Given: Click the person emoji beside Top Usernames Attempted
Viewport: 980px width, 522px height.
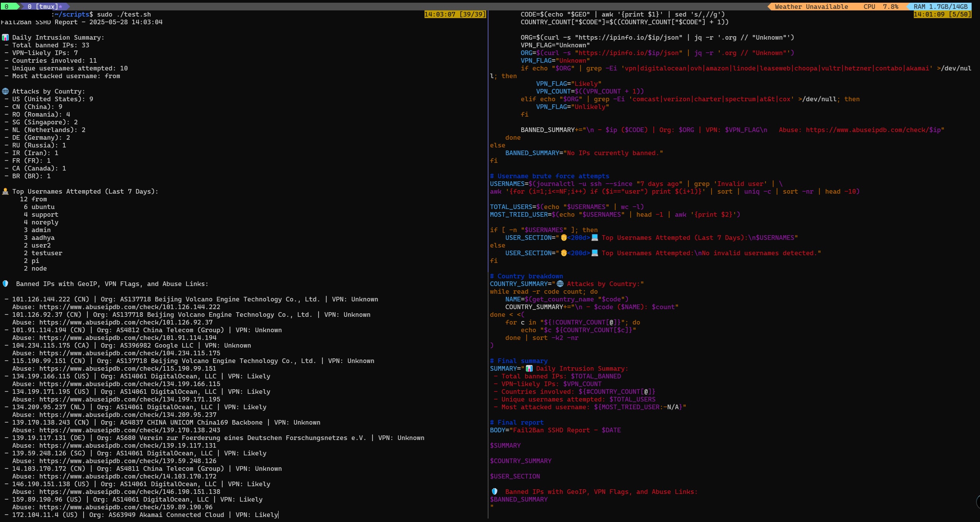Looking at the screenshot, I should coord(5,191).
